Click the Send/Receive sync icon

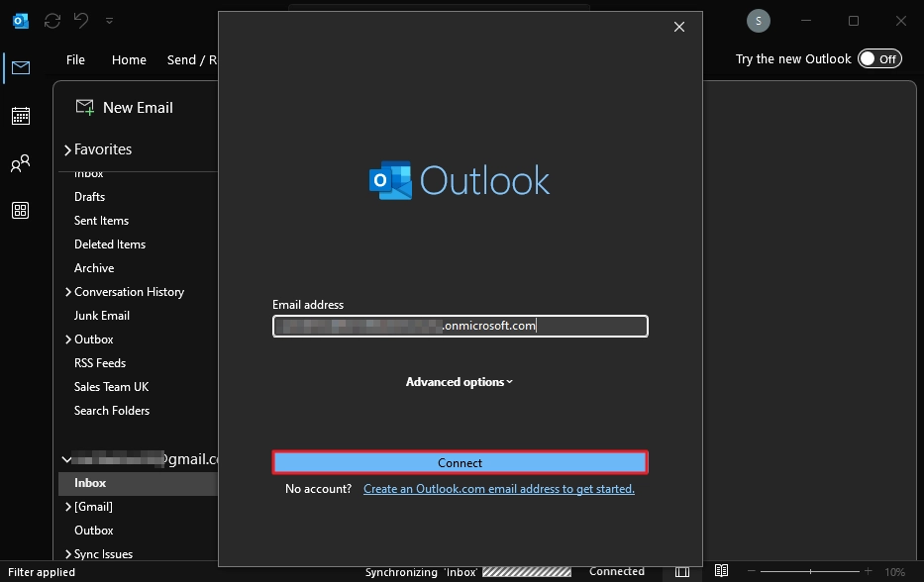click(51, 20)
